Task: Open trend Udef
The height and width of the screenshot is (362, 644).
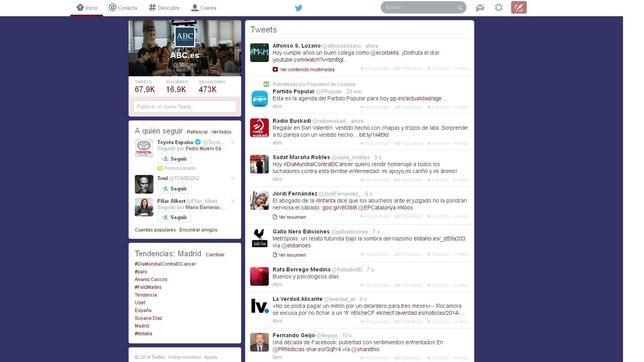Action: 140,302
